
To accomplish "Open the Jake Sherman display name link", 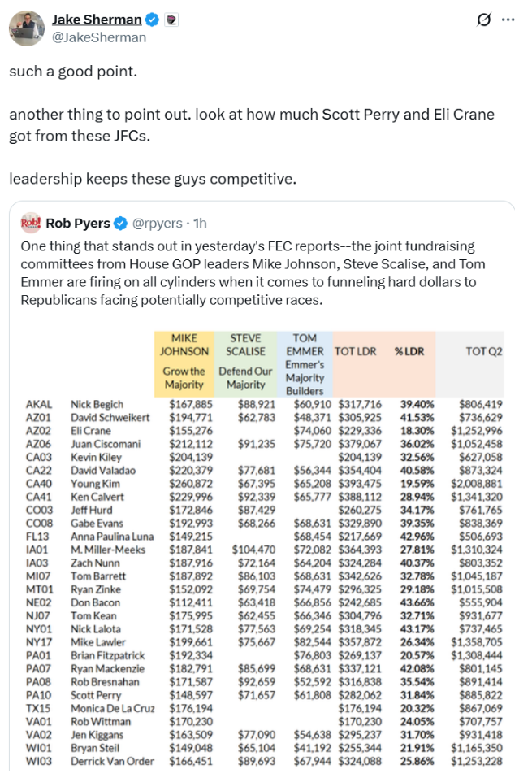I will point(97,20).
